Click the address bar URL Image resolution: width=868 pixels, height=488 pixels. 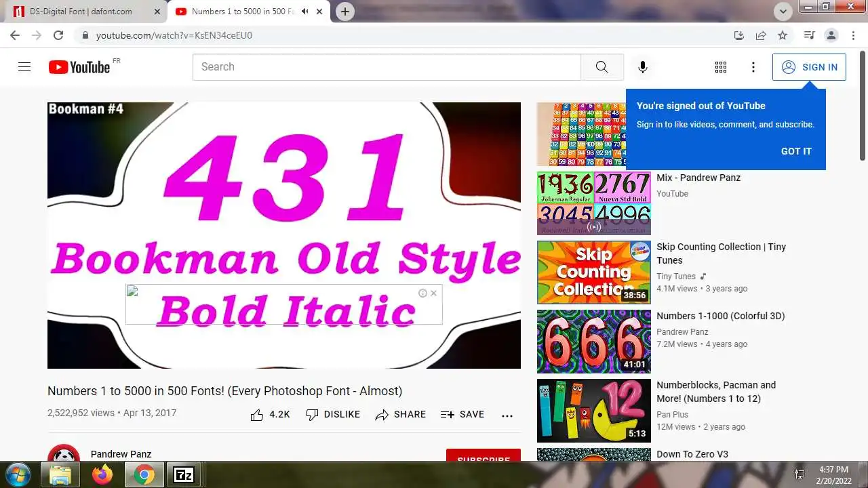174,35
